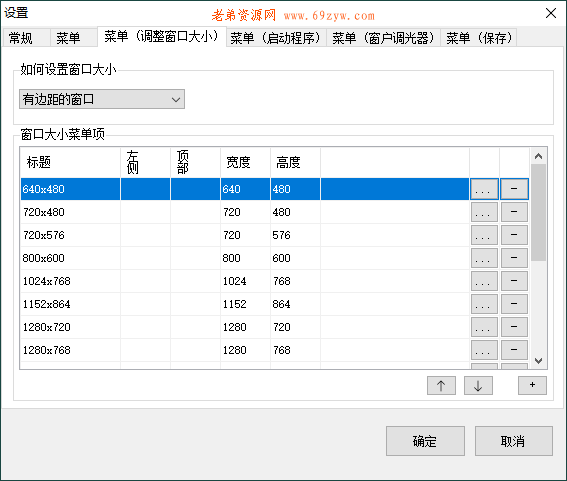
Task: Click the list's vertical scrollbar thumb
Action: (x=538, y=213)
